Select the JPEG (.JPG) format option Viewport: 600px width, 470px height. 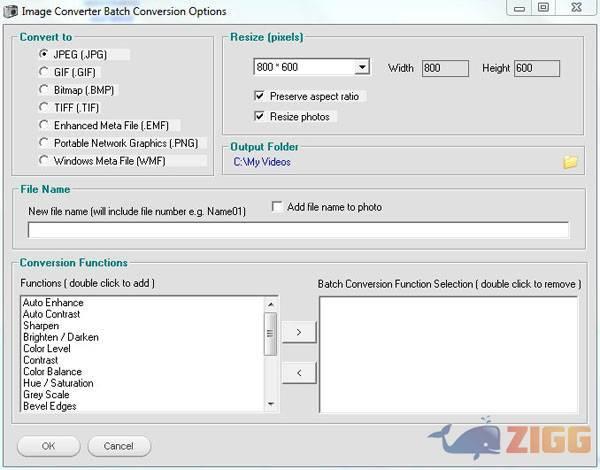coord(44,54)
